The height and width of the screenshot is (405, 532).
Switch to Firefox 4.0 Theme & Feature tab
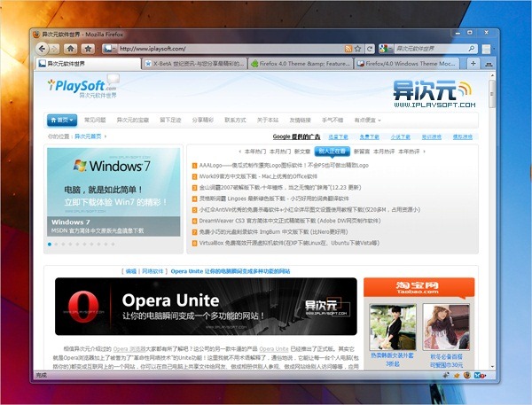point(301,64)
